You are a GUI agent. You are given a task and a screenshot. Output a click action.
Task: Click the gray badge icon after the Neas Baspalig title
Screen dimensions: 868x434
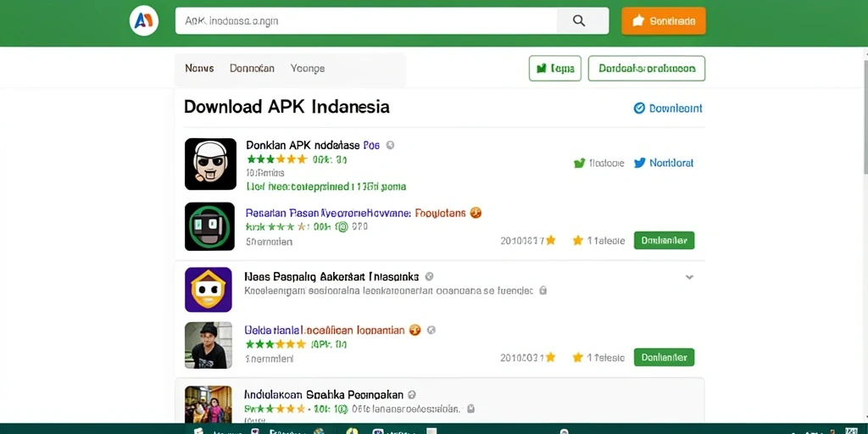pyautogui.click(x=429, y=276)
